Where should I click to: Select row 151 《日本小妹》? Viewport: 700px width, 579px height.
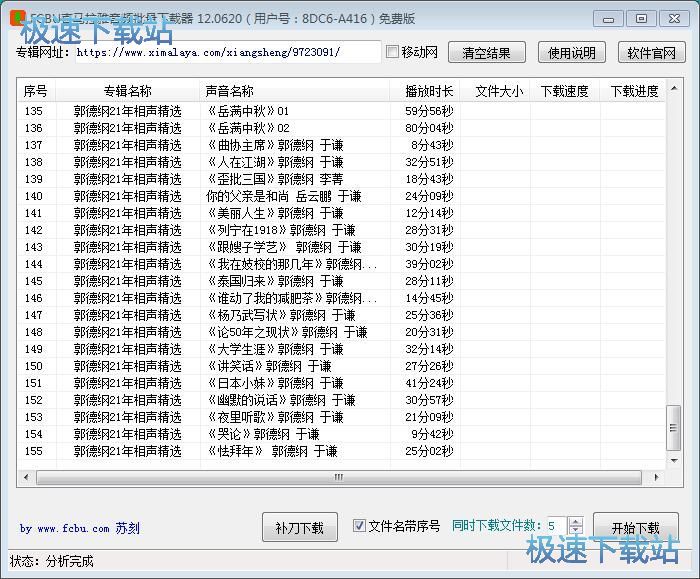(x=342, y=383)
